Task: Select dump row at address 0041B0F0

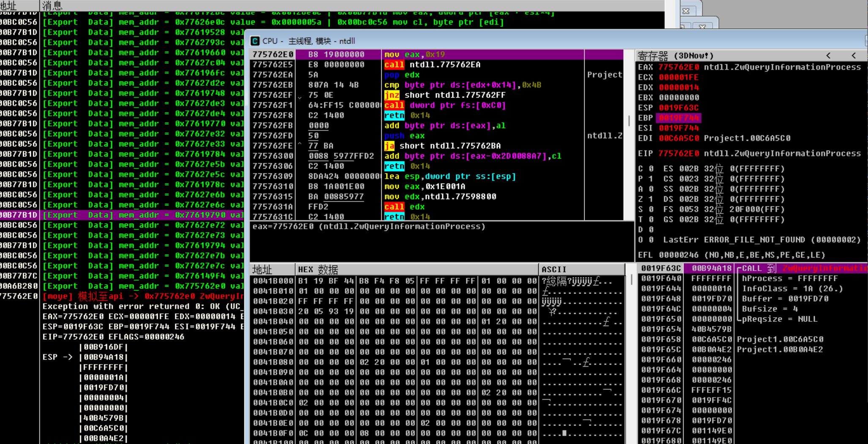Action: 438,433
